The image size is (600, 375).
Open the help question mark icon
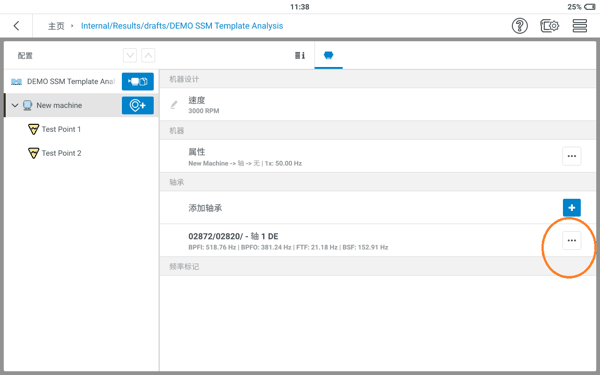[x=519, y=26]
